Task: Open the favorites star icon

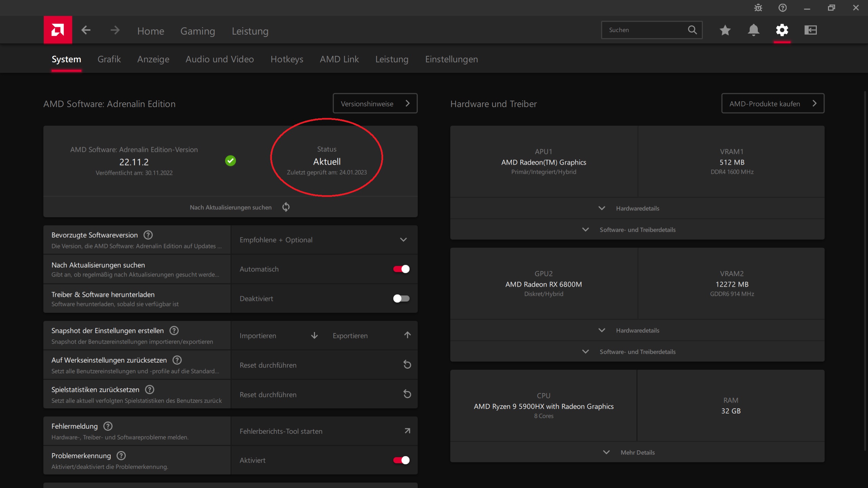Action: (725, 30)
